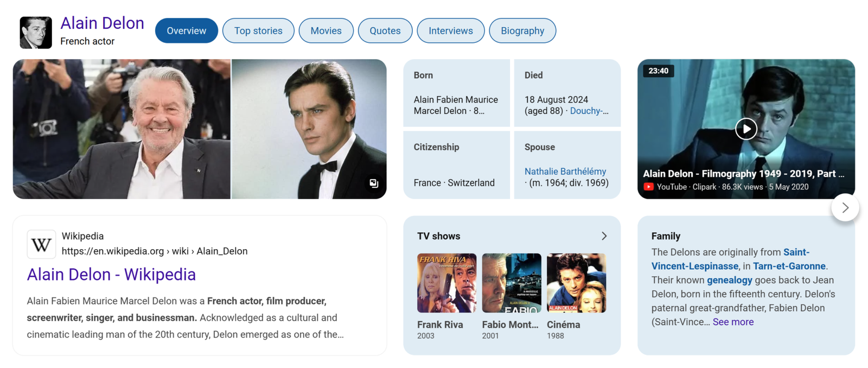The image size is (868, 368).
Task: Click the Nathalie Barthélémy spouse link
Action: [x=565, y=172]
